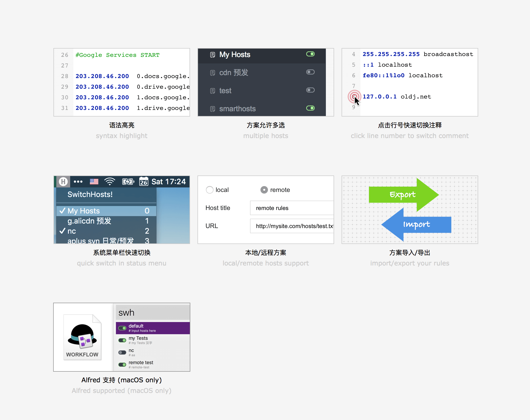This screenshot has height=420, width=530.
Task: Click the URL input field
Action: click(x=292, y=226)
